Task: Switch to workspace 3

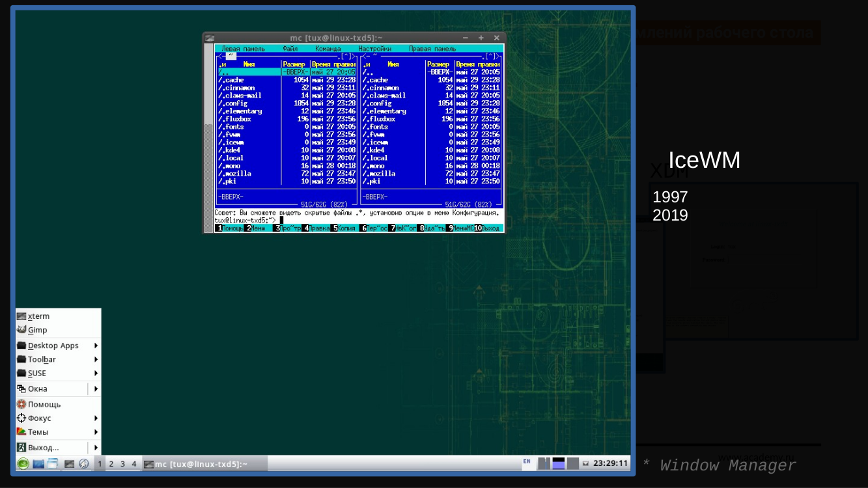Action: click(122, 464)
